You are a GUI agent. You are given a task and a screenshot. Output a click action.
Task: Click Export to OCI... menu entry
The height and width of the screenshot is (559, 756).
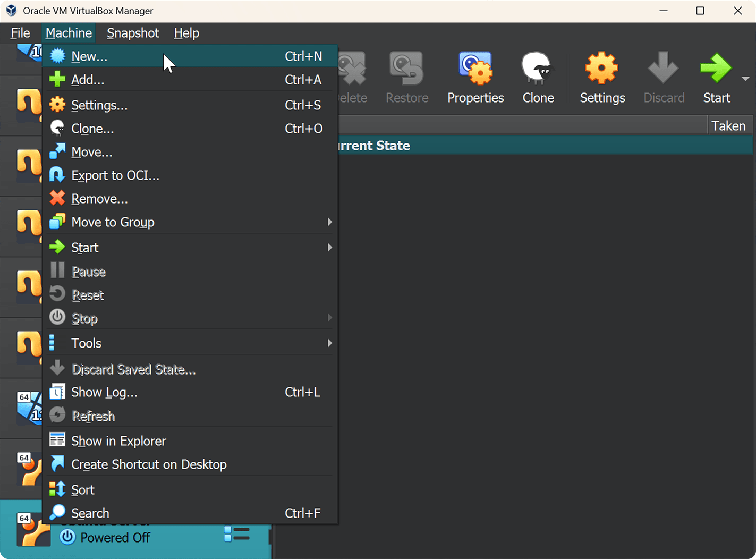115,175
